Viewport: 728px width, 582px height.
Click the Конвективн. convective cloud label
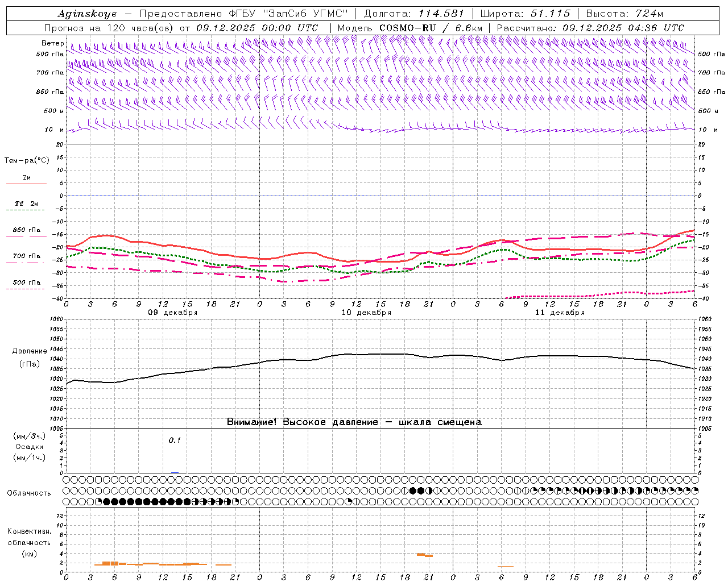tap(29, 531)
